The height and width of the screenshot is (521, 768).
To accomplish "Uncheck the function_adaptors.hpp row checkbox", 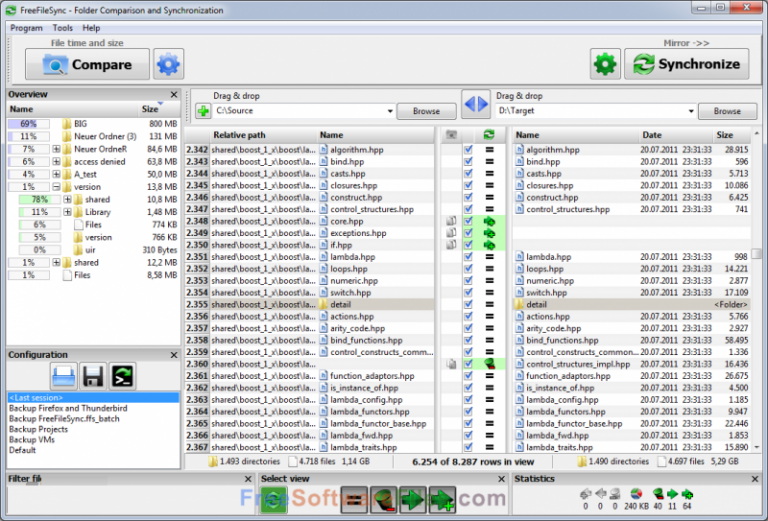I will [468, 376].
